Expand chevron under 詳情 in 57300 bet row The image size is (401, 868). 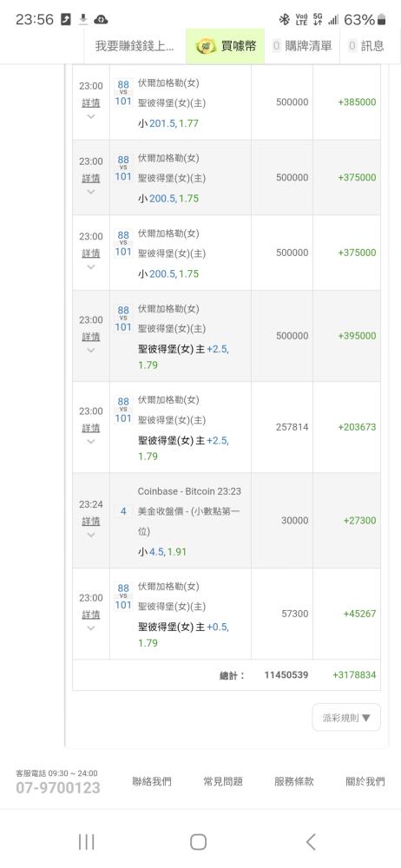pos(91,628)
